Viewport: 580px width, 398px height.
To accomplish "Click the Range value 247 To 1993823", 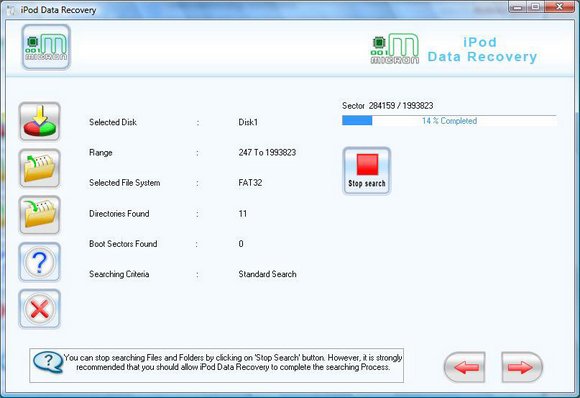I will (267, 152).
